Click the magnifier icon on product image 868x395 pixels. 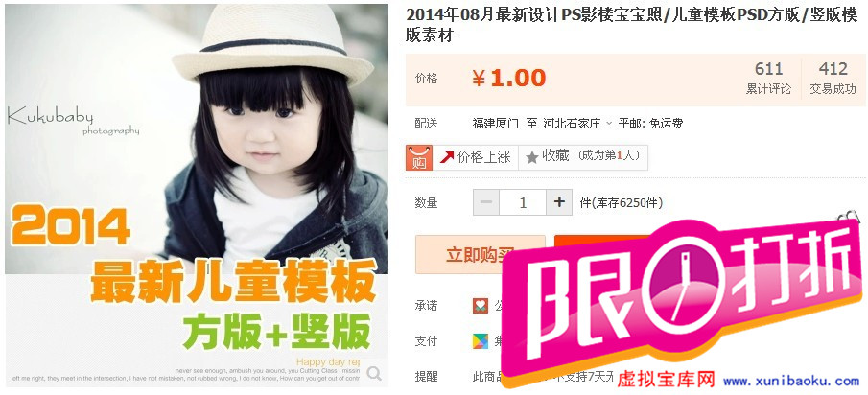(374, 373)
